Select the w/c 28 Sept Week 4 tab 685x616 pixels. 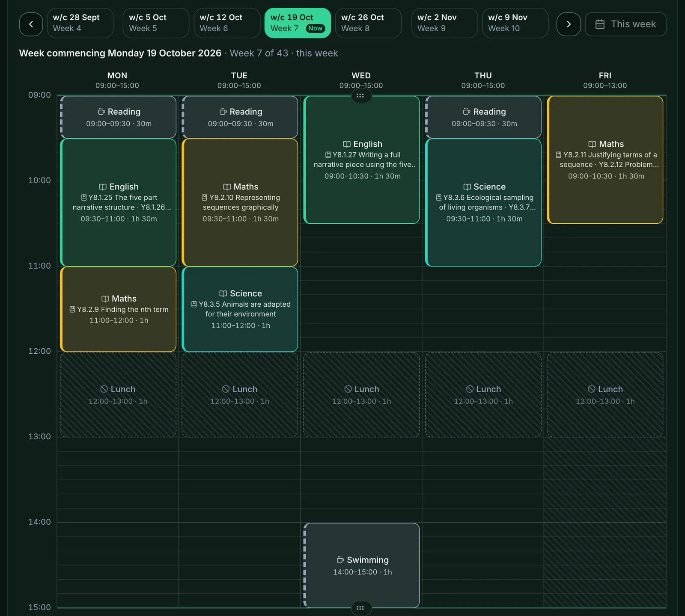[x=80, y=23]
